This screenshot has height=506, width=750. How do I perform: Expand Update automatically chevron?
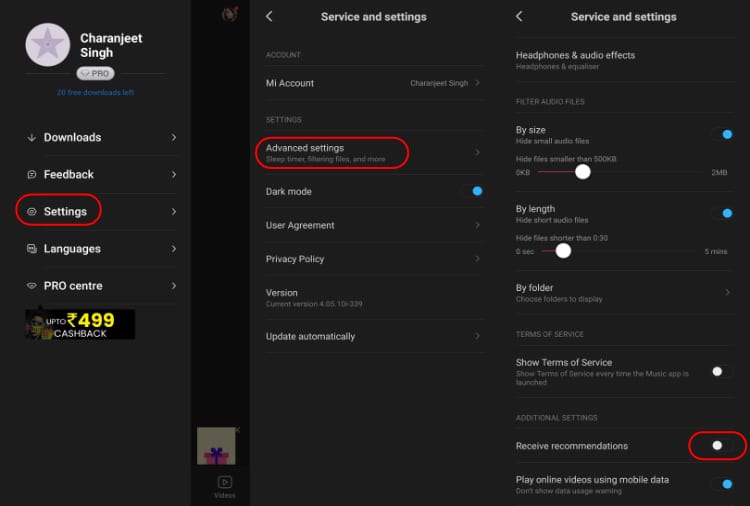tap(477, 336)
